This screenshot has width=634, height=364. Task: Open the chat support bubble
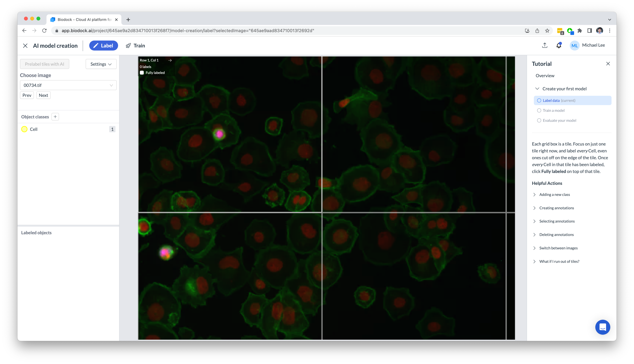602,327
